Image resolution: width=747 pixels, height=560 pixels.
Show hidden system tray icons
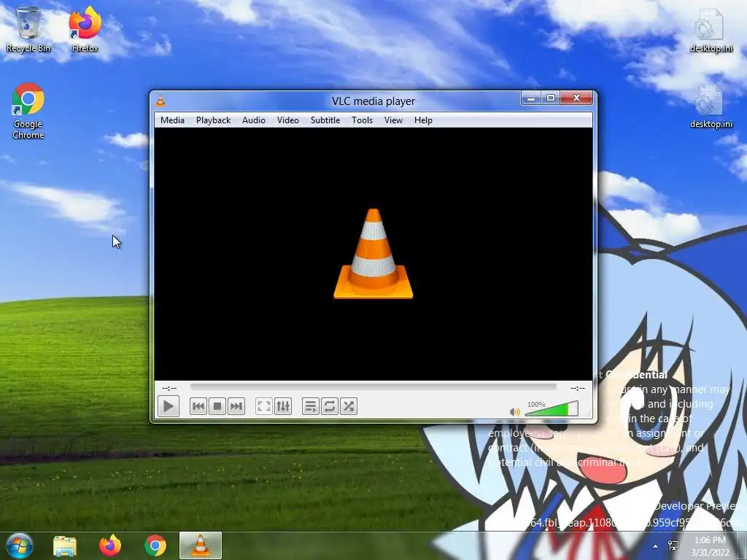656,546
